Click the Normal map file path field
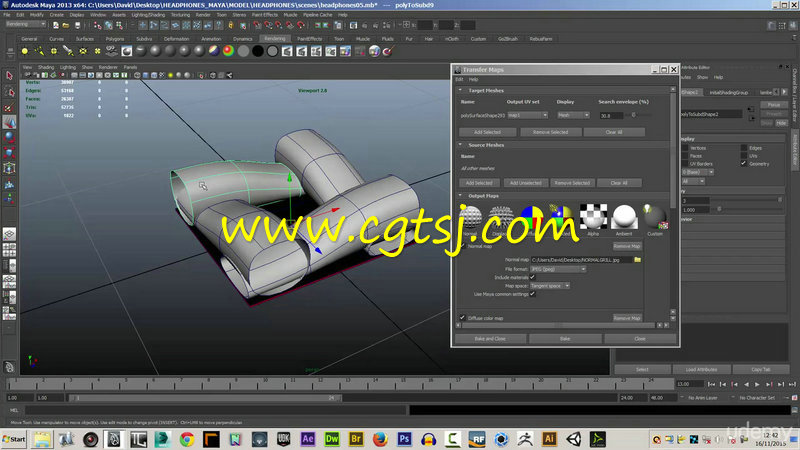The width and height of the screenshot is (800, 450). (581, 260)
